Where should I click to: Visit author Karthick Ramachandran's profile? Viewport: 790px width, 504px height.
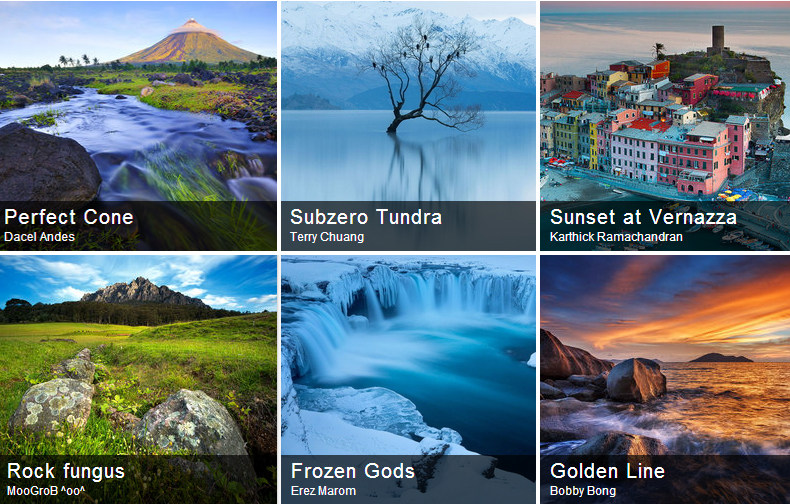coord(616,237)
